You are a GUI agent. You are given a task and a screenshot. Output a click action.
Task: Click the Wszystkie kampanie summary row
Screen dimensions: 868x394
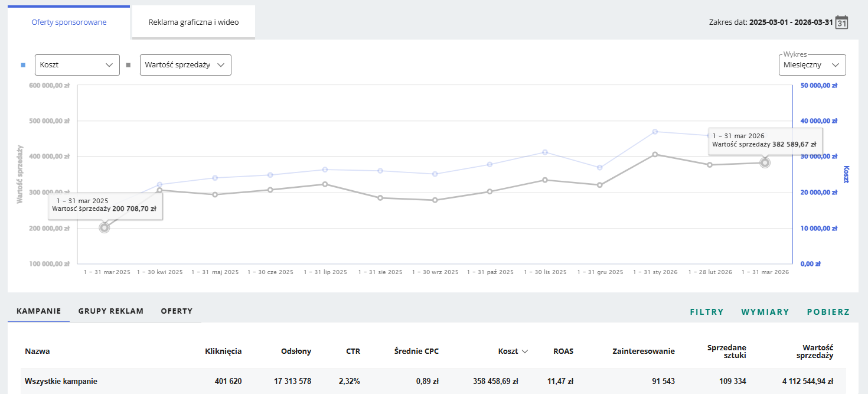433,381
